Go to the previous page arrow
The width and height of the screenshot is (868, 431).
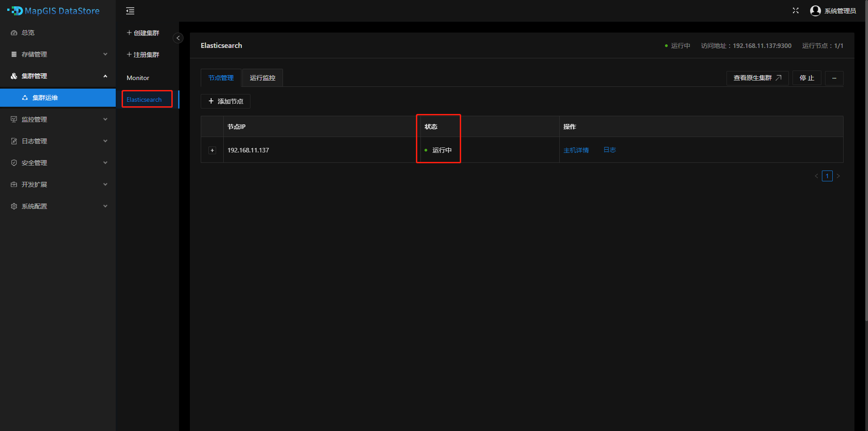[816, 176]
